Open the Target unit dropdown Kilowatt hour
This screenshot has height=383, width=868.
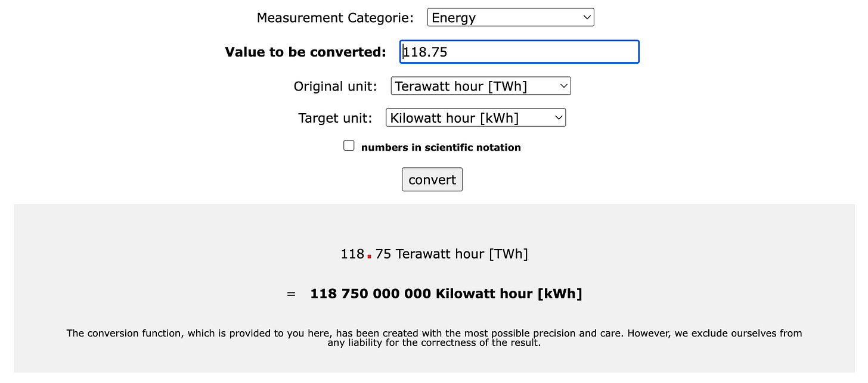pos(476,117)
